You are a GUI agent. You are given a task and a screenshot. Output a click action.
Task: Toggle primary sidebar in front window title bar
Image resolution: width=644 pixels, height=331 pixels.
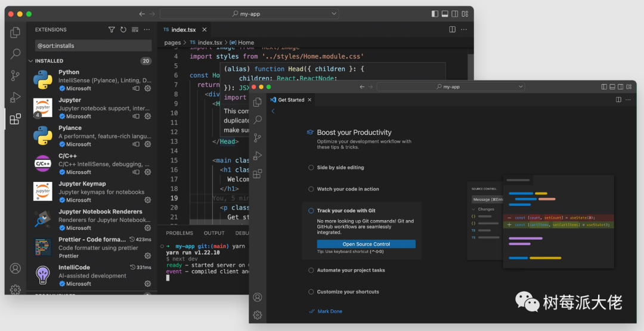604,87
